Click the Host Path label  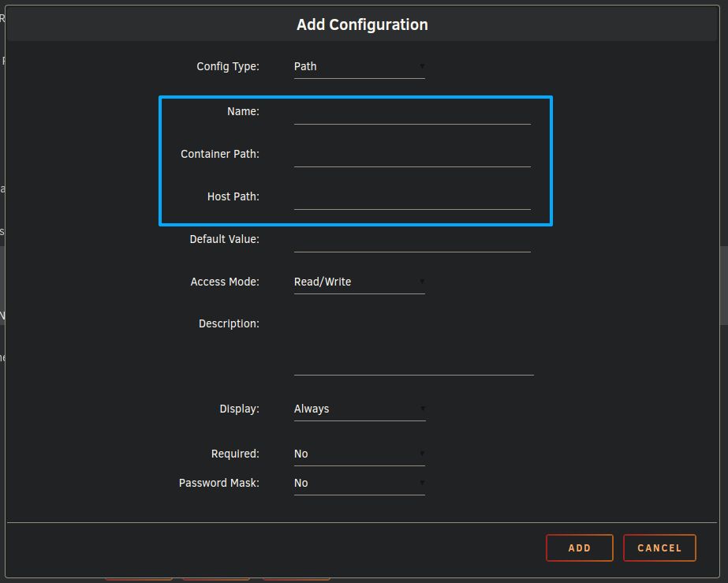(233, 196)
